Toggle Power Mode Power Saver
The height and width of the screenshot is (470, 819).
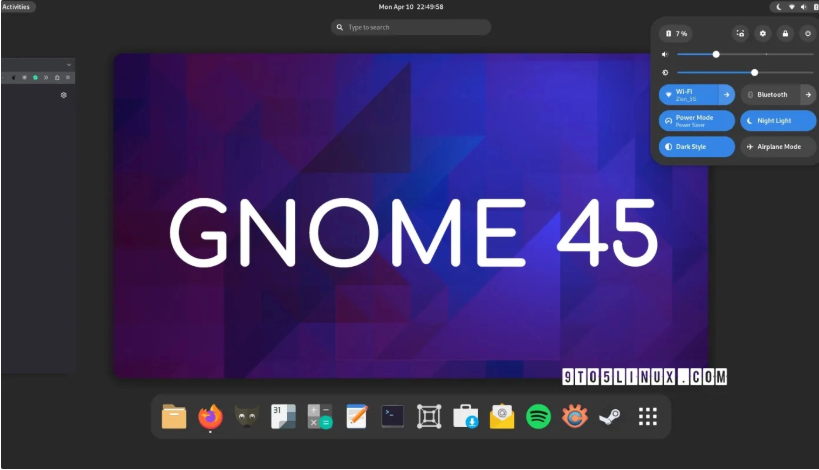[696, 121]
